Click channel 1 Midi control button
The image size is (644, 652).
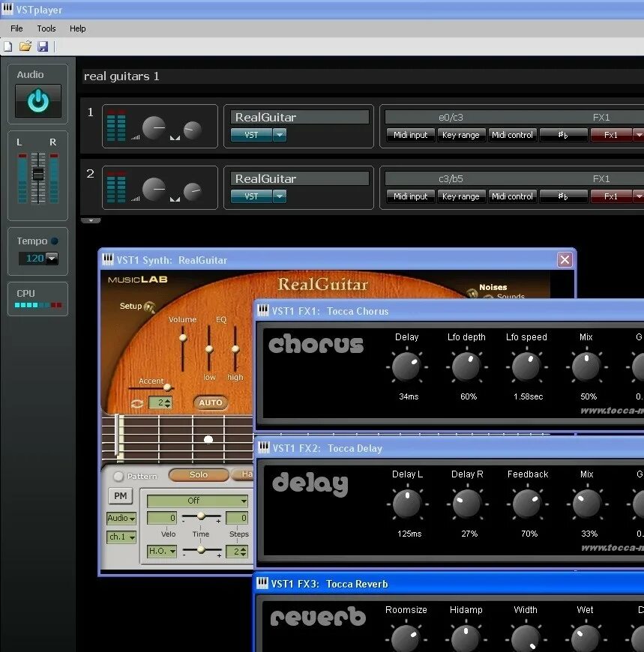point(512,135)
